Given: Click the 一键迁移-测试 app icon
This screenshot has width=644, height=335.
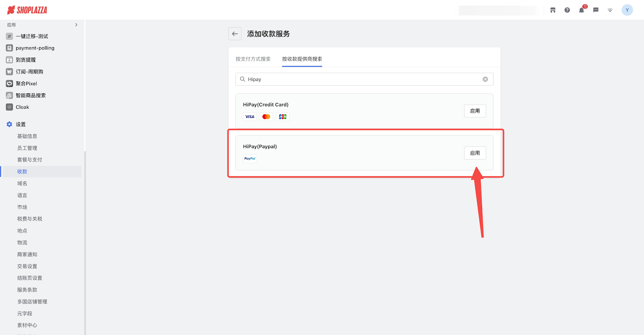Looking at the screenshot, I should click(x=9, y=36).
